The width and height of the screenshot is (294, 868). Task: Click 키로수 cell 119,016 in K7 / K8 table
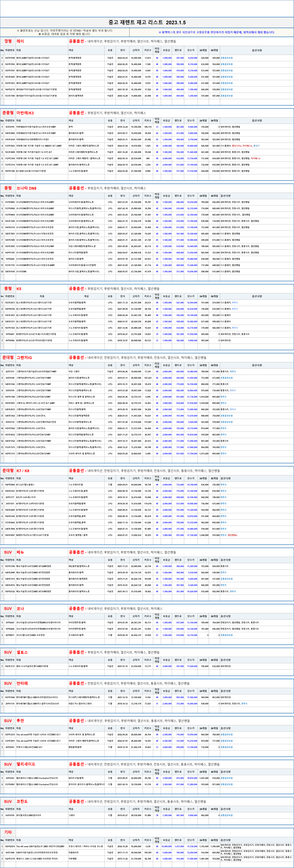[148, 504]
